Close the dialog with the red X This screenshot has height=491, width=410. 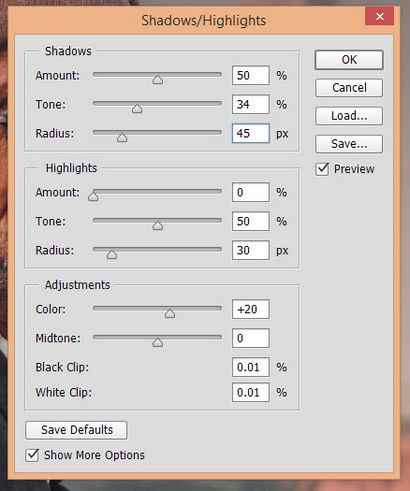[379, 16]
